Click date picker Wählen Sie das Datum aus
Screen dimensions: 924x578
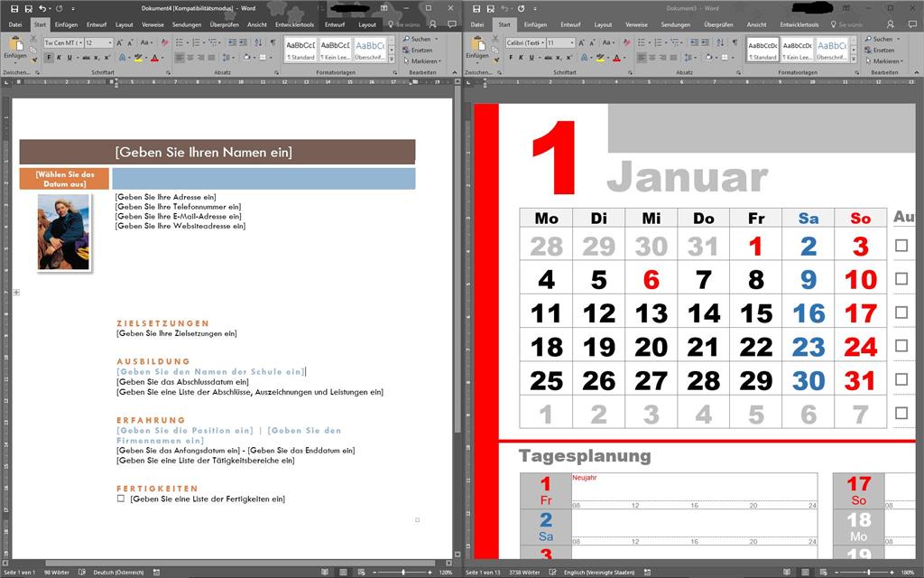(64, 179)
